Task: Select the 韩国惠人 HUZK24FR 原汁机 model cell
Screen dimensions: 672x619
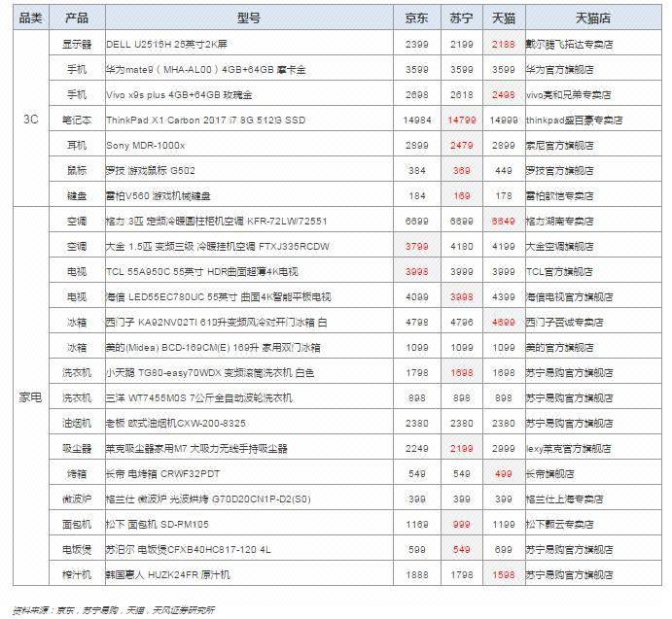Action: (249, 574)
